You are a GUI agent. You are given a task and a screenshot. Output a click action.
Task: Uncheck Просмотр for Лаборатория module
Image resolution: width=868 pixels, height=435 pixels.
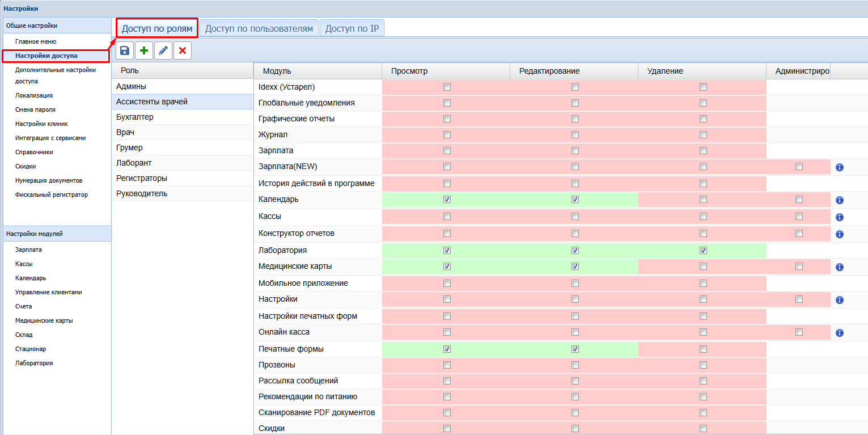pos(447,250)
